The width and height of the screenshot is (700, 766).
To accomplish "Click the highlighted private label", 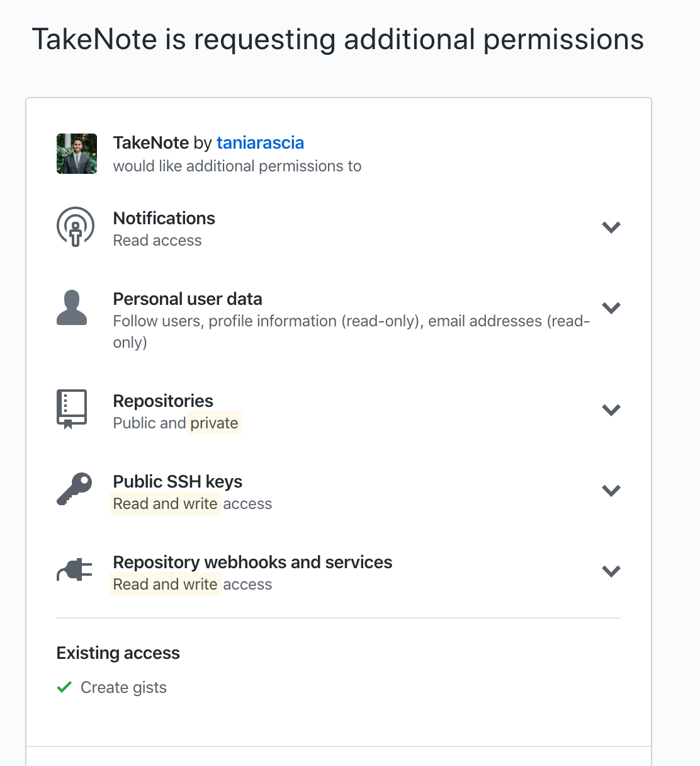I will pos(214,423).
